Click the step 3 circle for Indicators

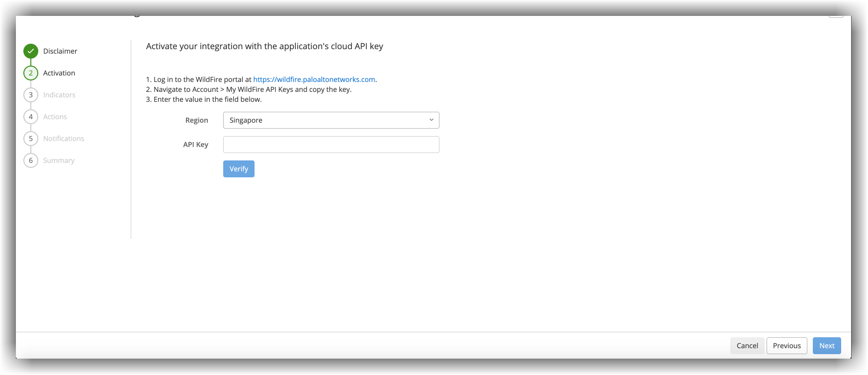(x=31, y=95)
